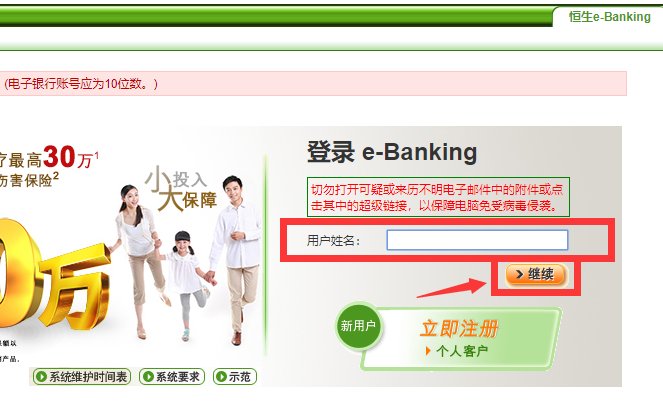
Task: Open 系统维护时间表 maintenance schedule link
Action: click(x=82, y=376)
